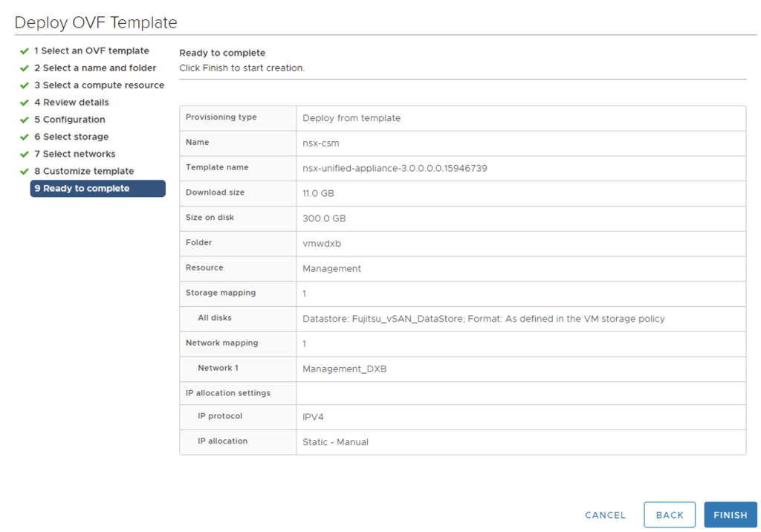This screenshot has height=532, width=761.
Task: Click the Fujitsu_vSAN_DataStore datastore row value
Action: tap(483, 319)
